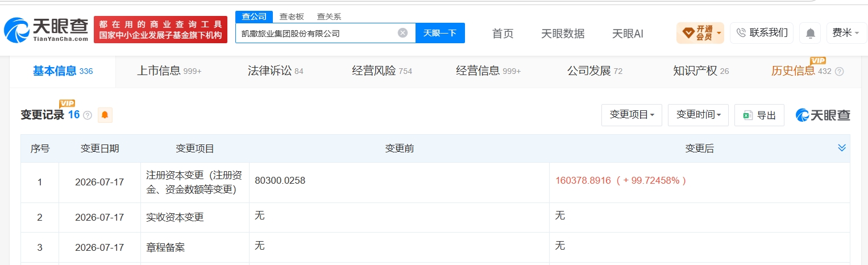Screen dimensions: 868x265
Task: Click the company name search input field
Action: (316, 33)
